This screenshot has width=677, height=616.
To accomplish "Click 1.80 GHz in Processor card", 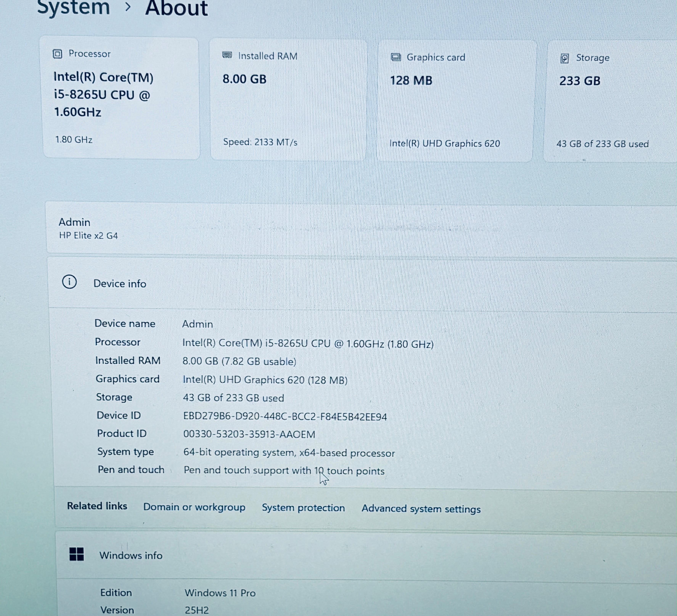I will coord(74,139).
